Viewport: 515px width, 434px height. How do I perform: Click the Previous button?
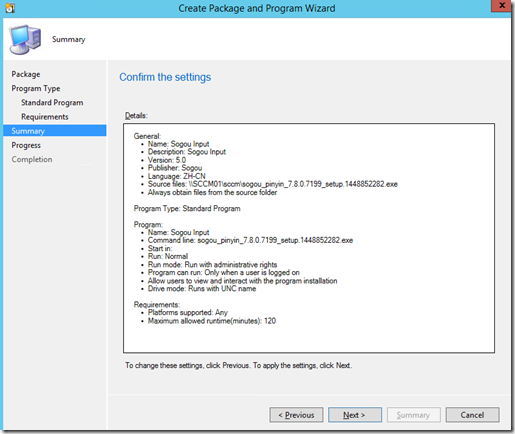296,415
